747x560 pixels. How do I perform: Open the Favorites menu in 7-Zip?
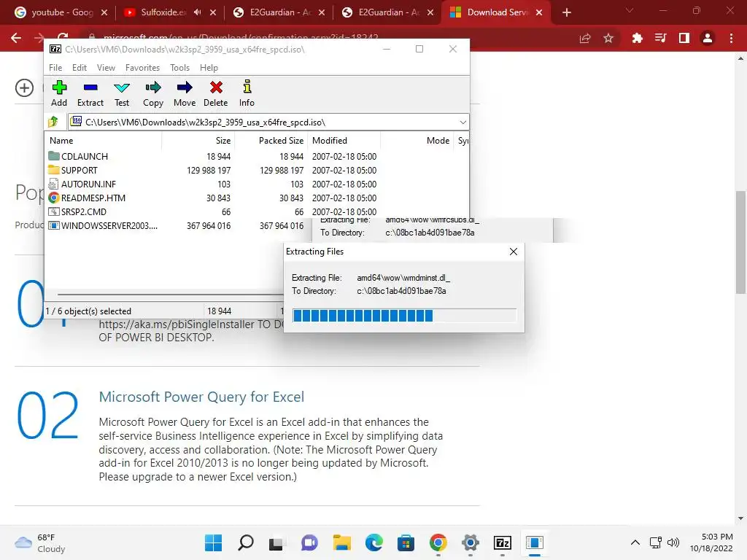point(142,68)
